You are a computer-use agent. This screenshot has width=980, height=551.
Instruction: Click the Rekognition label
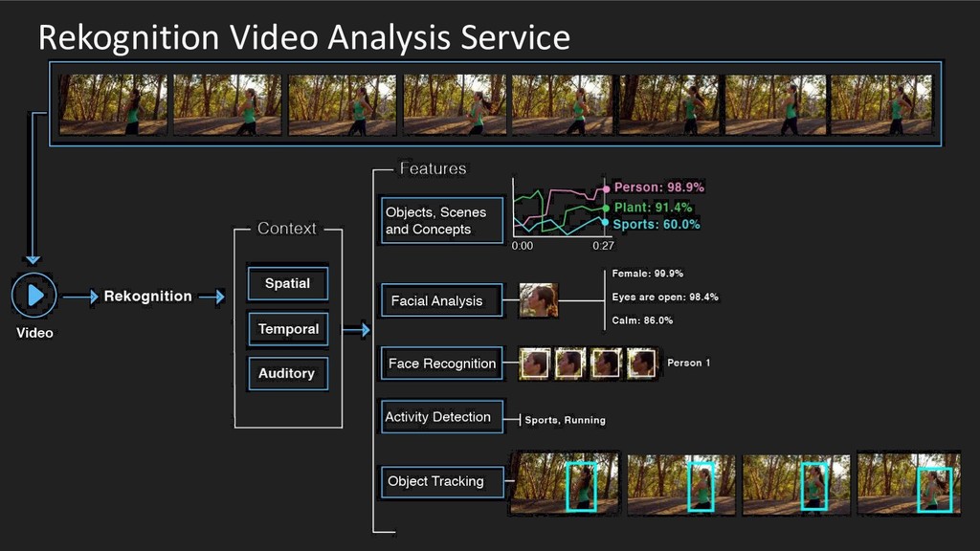pos(147,297)
